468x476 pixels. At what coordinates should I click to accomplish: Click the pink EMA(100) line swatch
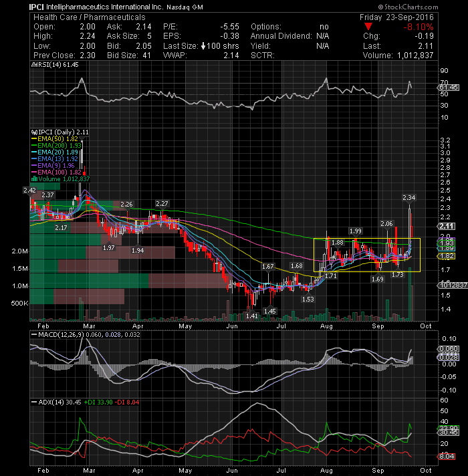point(34,172)
